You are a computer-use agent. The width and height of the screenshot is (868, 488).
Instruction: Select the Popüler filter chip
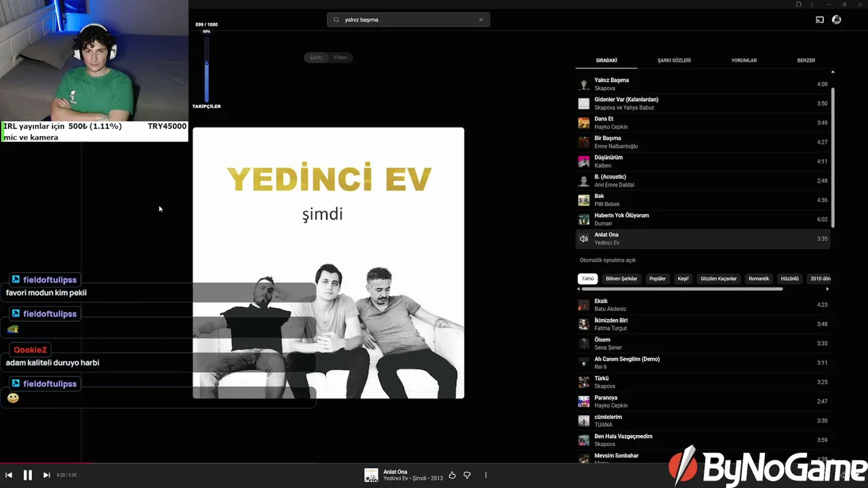658,279
